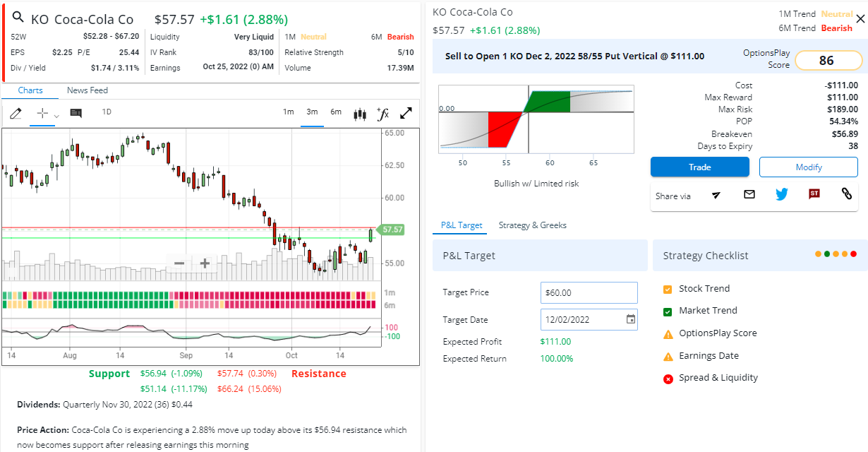Click the OptionsPlay Score 86 badge
Image resolution: width=868 pixels, height=452 pixels.
pyautogui.click(x=828, y=61)
